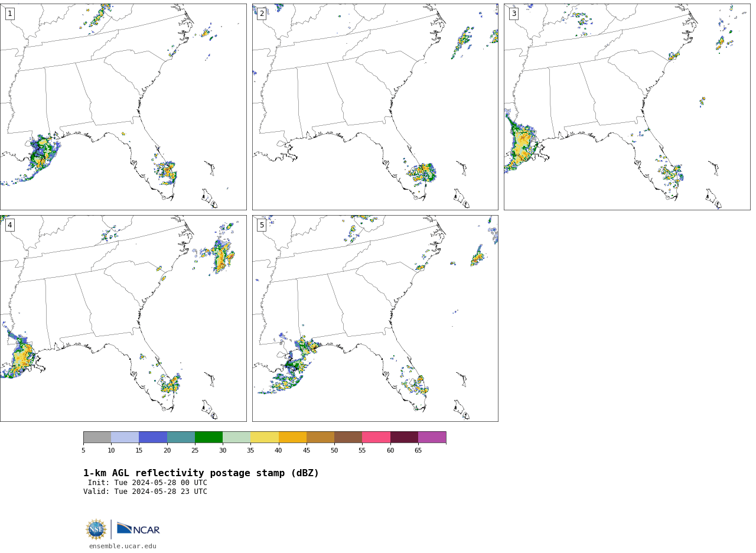Click the teal 20-25 dBZ swatch

coord(181,437)
